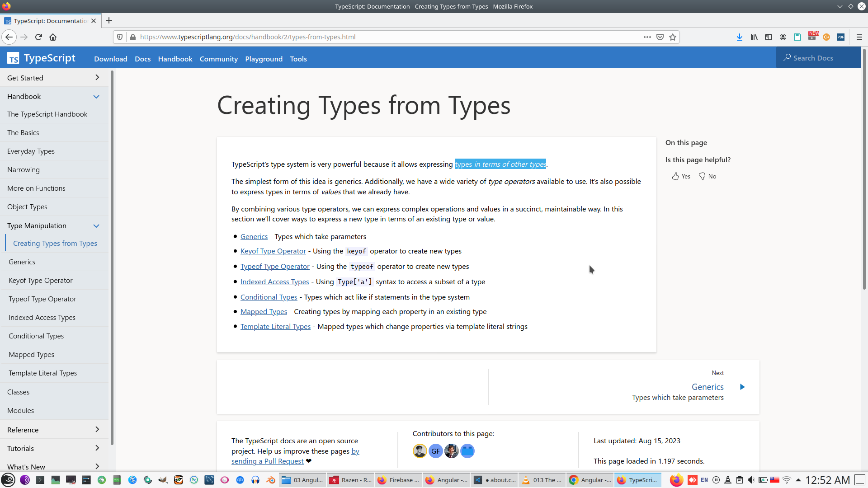The image size is (868, 488).
Task: Expand the Reference sidebar section
Action: [x=97, y=430]
